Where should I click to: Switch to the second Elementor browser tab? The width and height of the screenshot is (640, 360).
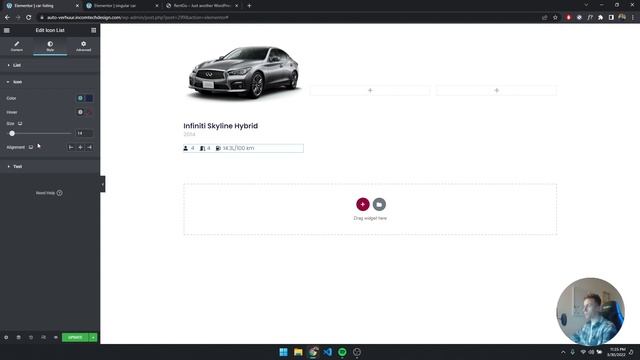(x=122, y=6)
